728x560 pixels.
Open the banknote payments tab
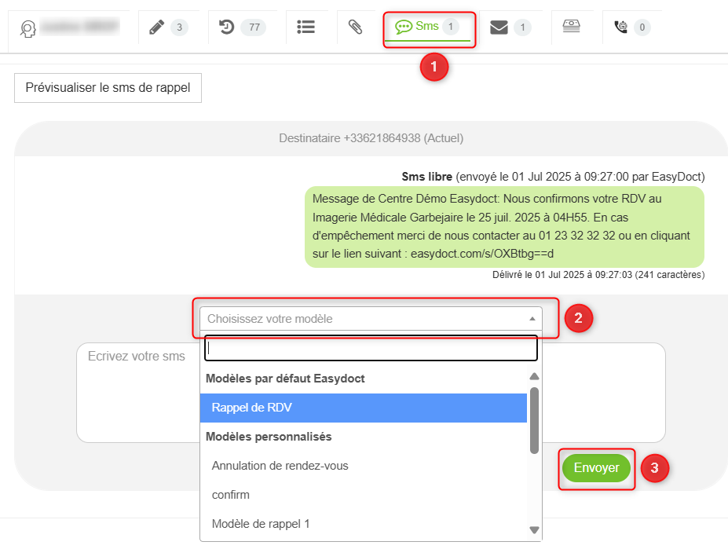coord(572,27)
